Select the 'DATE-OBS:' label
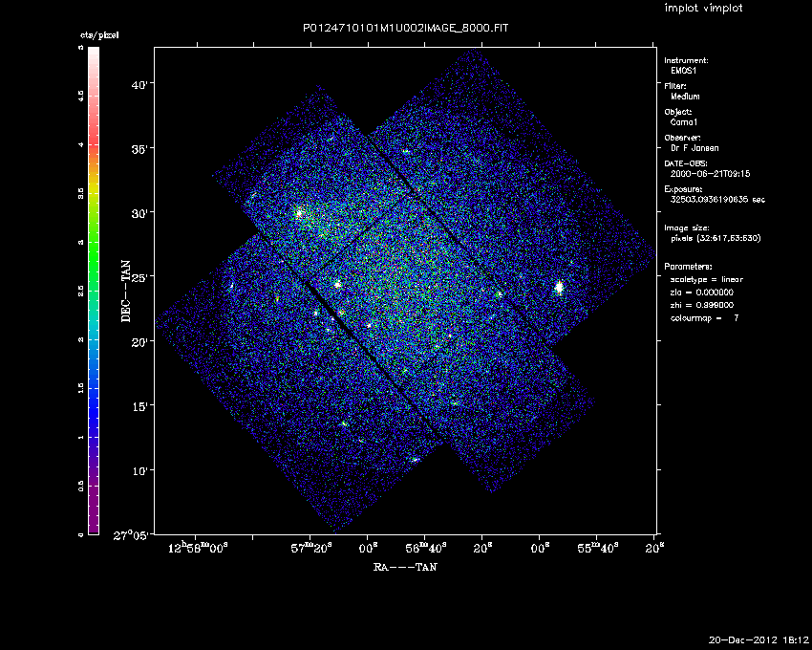 point(685,163)
